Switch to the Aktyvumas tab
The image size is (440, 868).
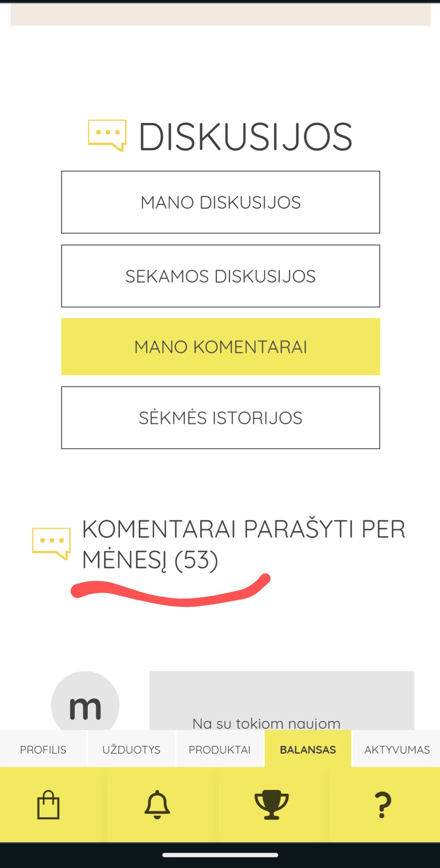pyautogui.click(x=397, y=749)
